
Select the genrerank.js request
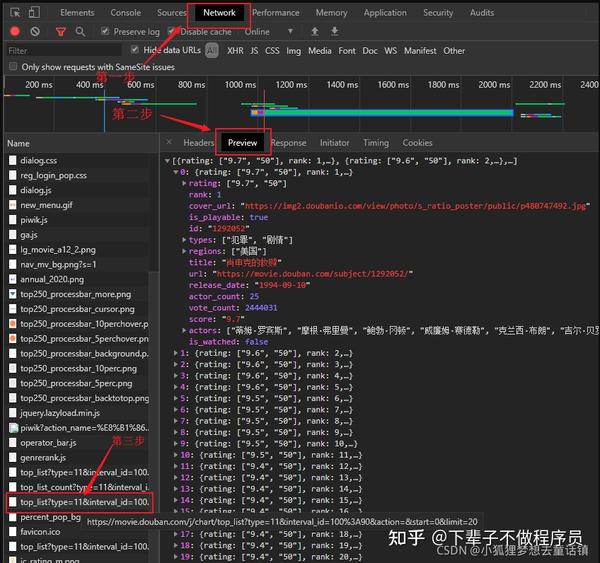pyautogui.click(x=43, y=457)
